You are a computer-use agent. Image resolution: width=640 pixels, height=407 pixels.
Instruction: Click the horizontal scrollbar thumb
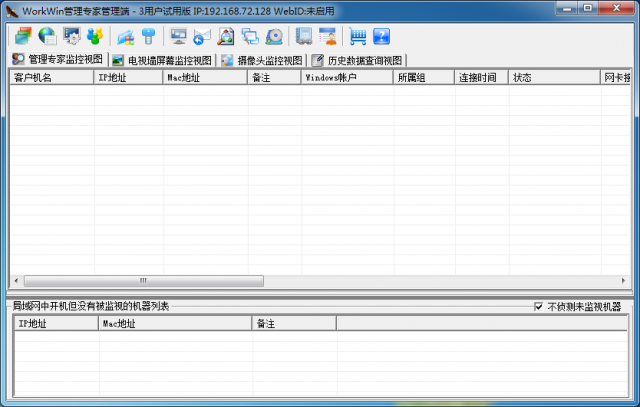[144, 281]
